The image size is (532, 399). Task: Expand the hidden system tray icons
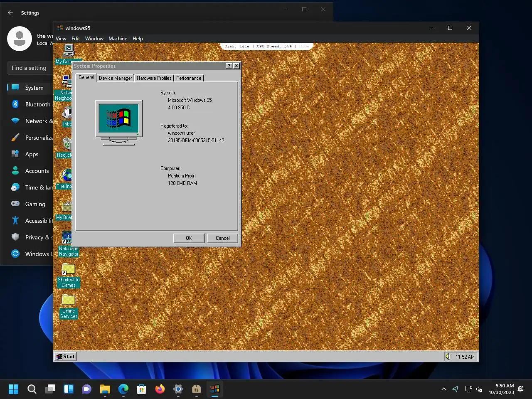pos(443,389)
